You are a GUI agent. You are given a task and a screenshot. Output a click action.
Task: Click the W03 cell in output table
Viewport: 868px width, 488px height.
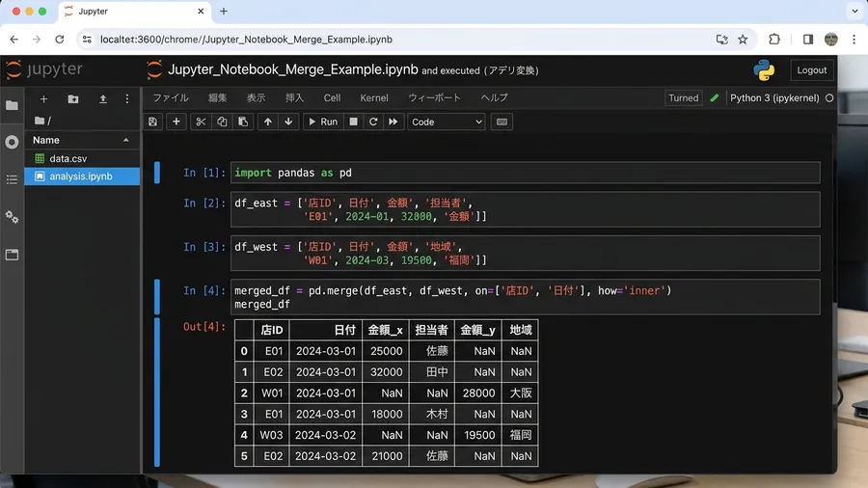point(271,435)
